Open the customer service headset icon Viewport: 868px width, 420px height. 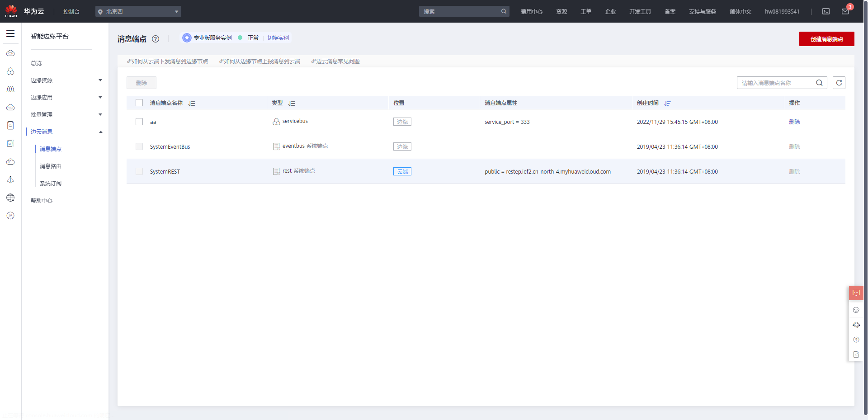[856, 325]
